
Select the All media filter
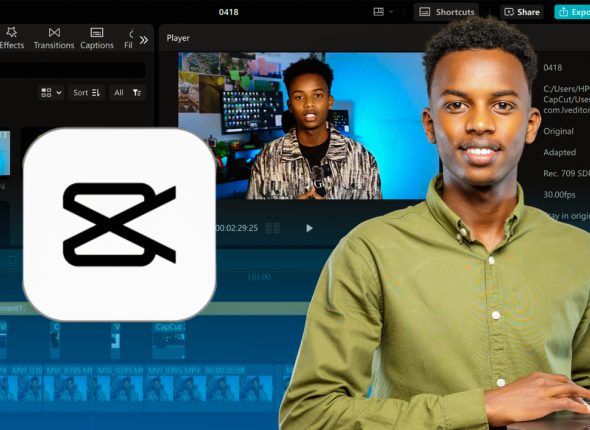click(x=119, y=93)
